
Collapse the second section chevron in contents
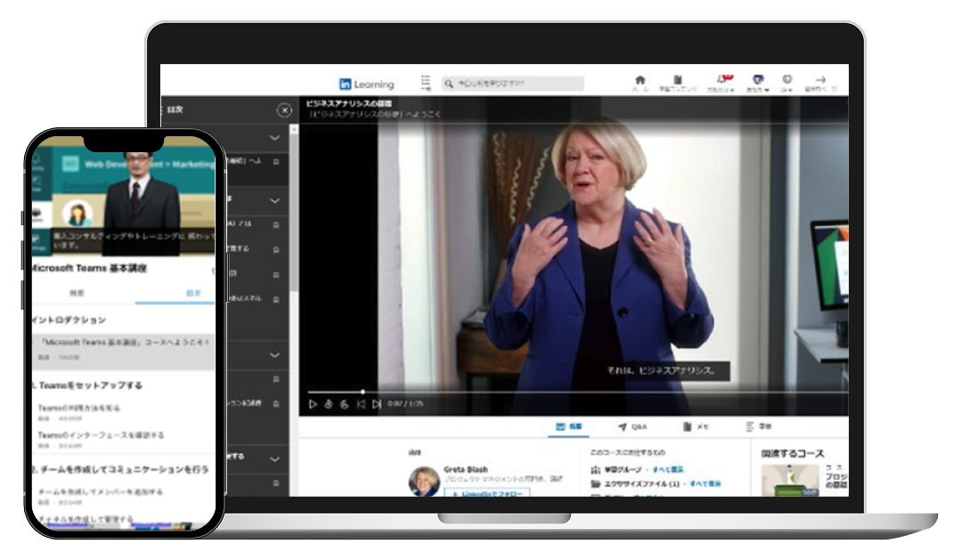tap(274, 200)
